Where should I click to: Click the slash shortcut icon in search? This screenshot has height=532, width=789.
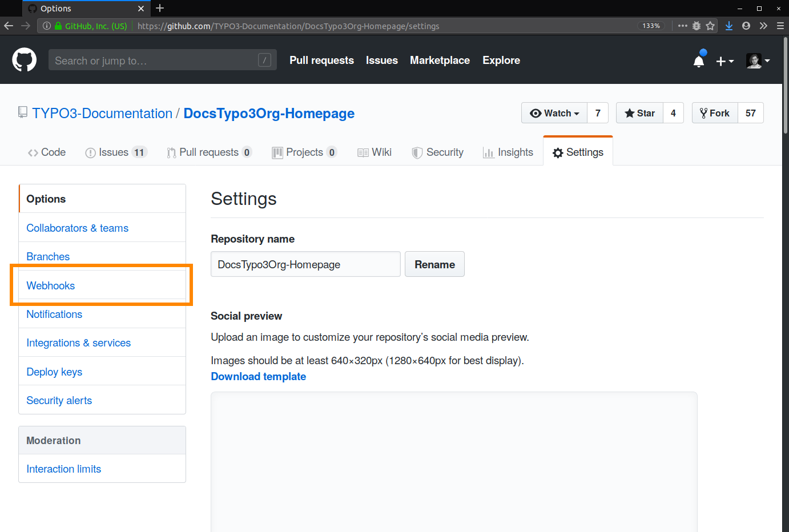264,60
